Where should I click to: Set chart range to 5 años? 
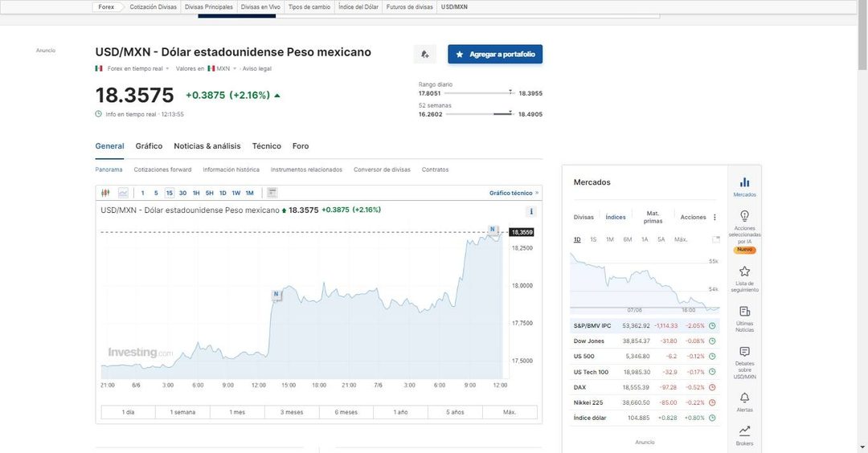point(455,412)
